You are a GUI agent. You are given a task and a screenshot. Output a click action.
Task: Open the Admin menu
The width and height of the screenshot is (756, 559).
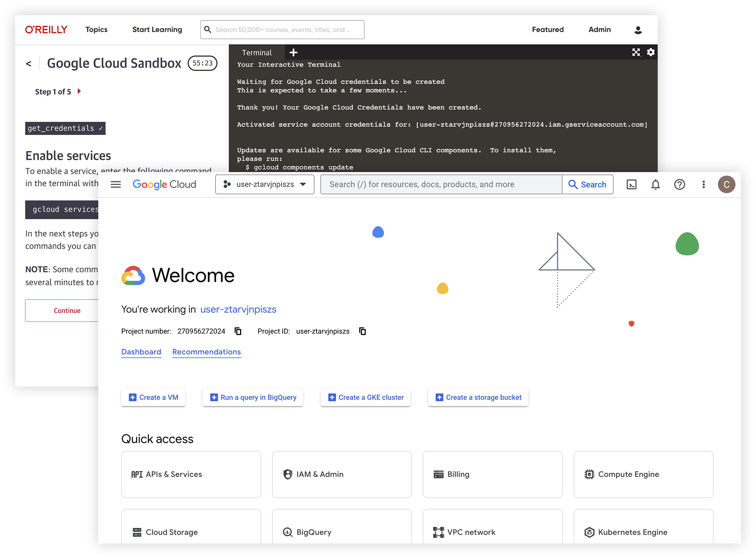600,30
